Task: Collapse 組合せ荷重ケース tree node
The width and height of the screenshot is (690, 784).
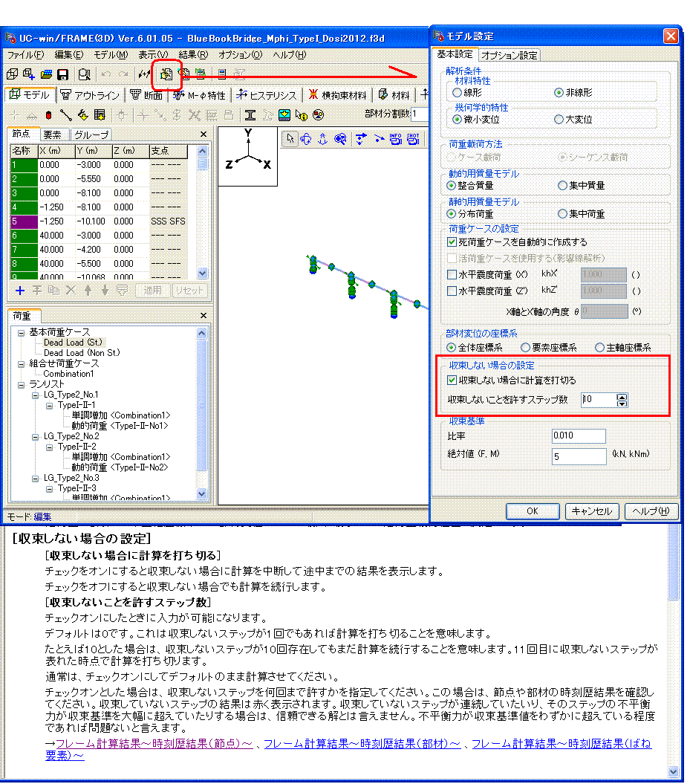Action: [21, 364]
